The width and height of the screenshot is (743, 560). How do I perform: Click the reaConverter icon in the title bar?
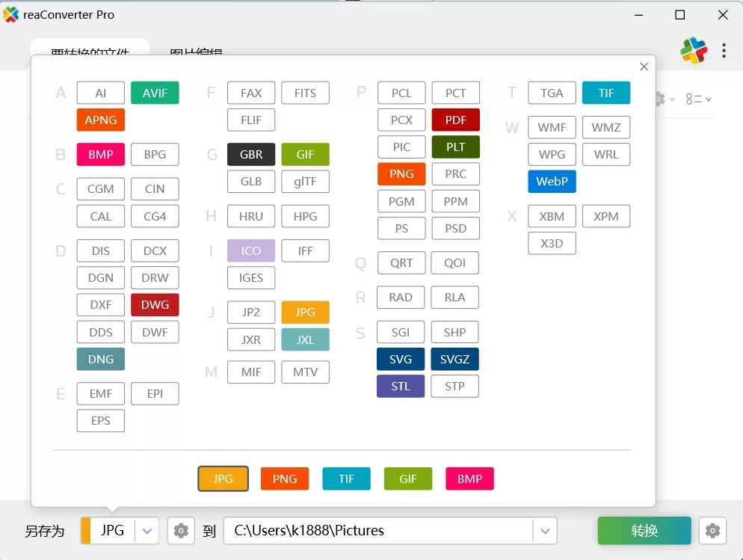click(11, 14)
